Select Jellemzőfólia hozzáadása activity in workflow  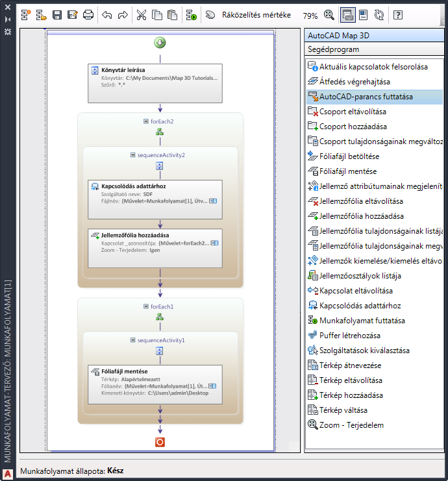click(x=155, y=248)
